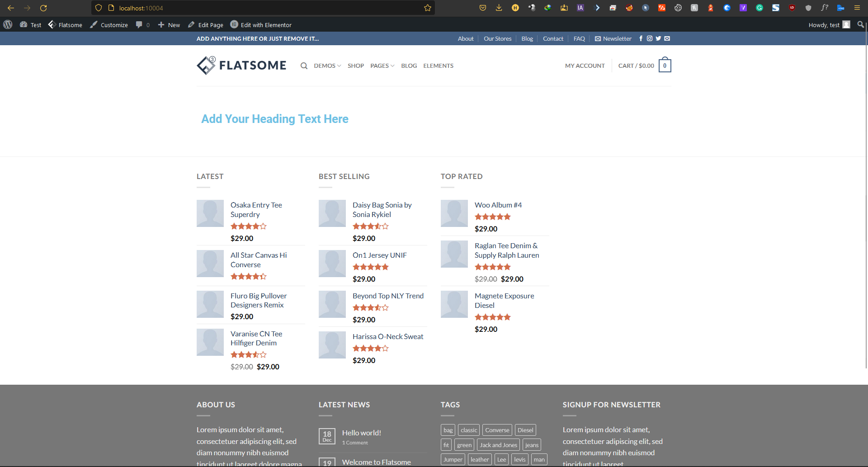Click the Woo Album #4 product thumbnail
This screenshot has width=868, height=467.
click(454, 213)
